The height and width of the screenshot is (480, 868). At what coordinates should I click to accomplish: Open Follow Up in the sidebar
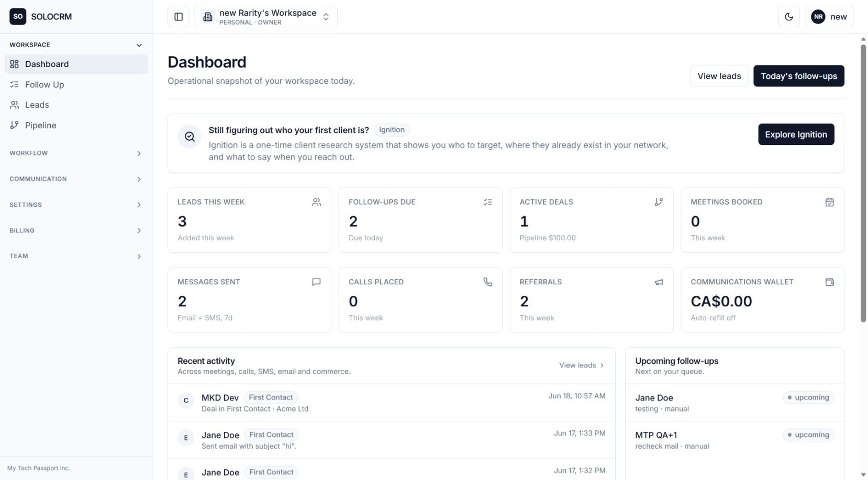click(x=76, y=84)
